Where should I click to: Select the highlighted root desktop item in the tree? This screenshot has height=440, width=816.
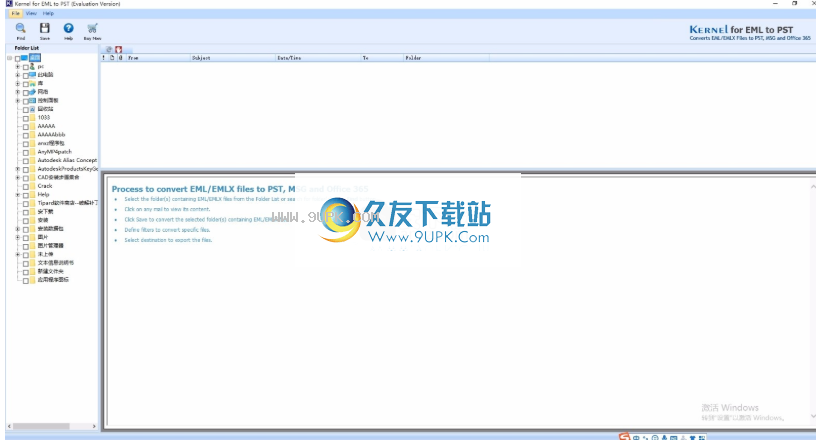coord(35,58)
